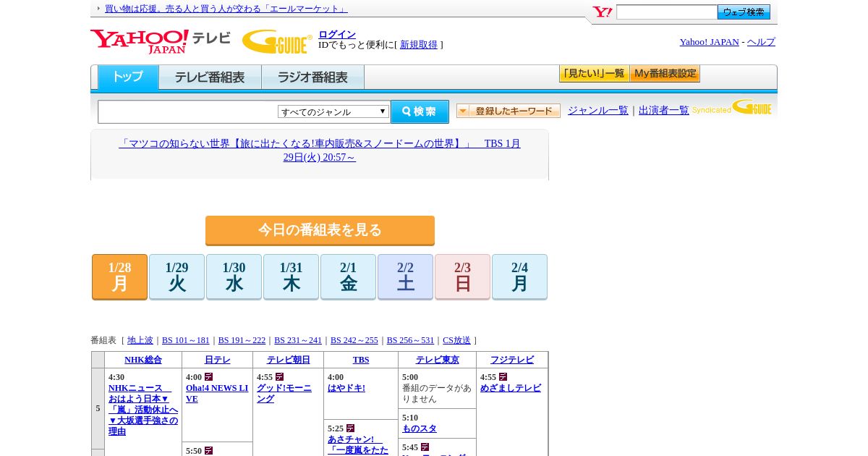This screenshot has width=868, height=456.
Task: Open the 「見たい!」一覧 button
Action: coord(594,73)
